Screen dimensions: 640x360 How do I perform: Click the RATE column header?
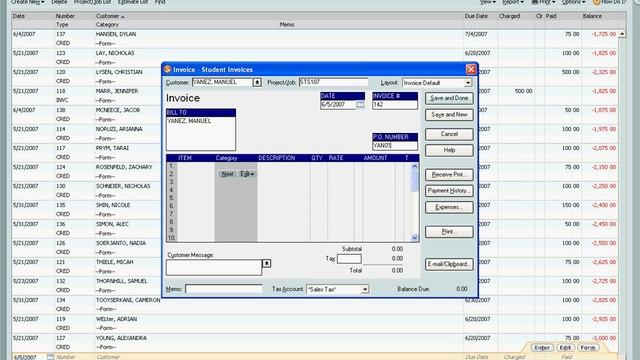pos(336,158)
